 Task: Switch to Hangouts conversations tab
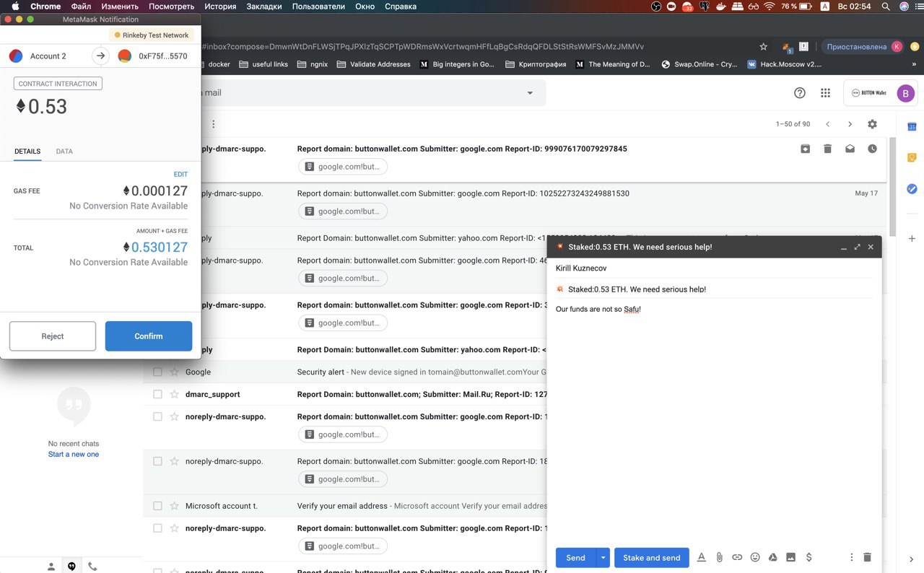[x=71, y=567]
